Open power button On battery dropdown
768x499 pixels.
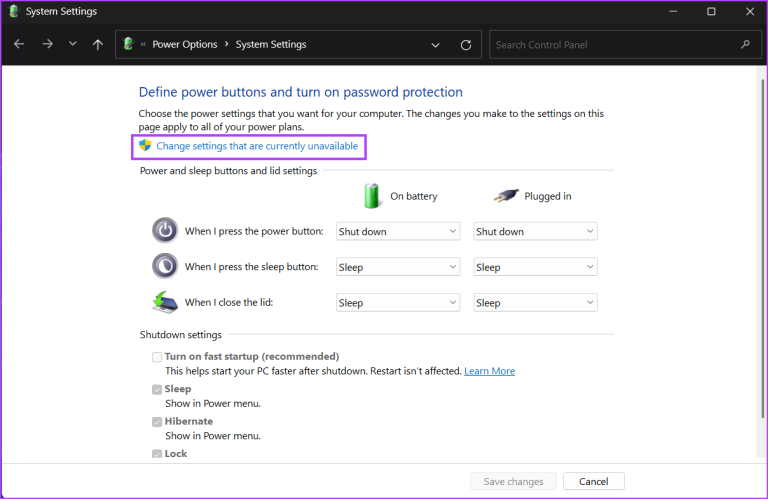[397, 232]
